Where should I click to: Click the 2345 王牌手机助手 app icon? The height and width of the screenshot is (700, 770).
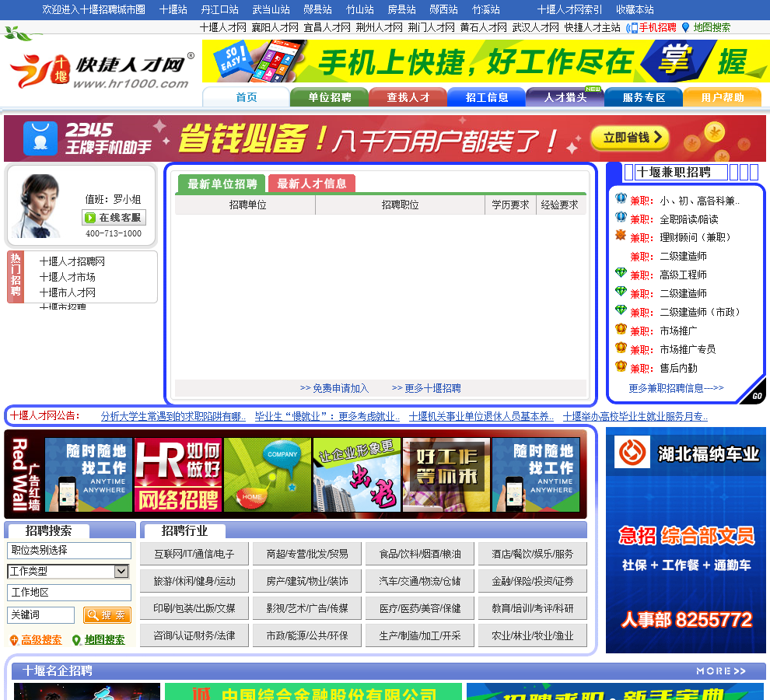pos(40,138)
